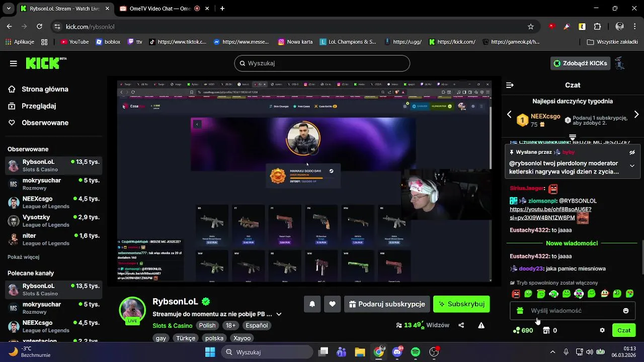644x362 pixels.
Task: Open user avatar menu next to Zdobądź KICKs
Action: (x=620, y=63)
